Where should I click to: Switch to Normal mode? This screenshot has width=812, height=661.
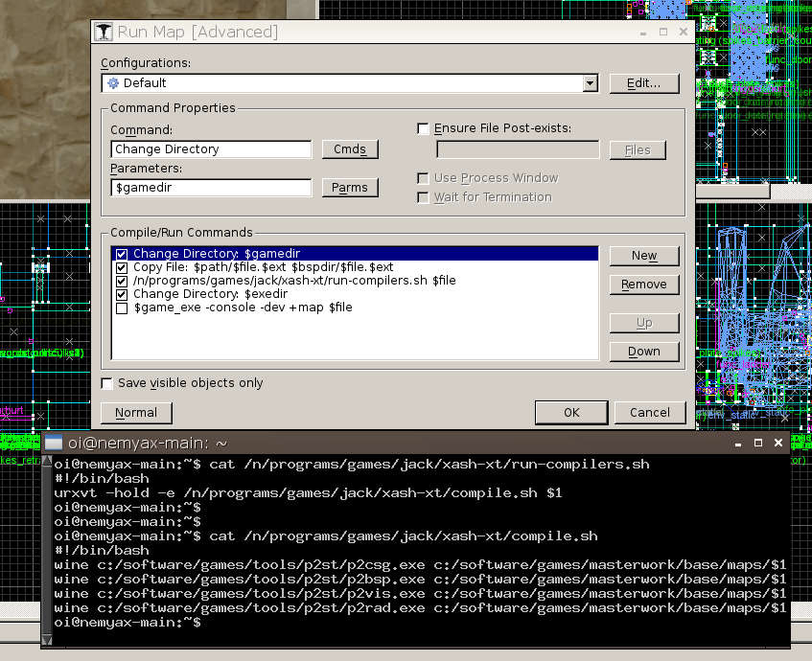136,413
